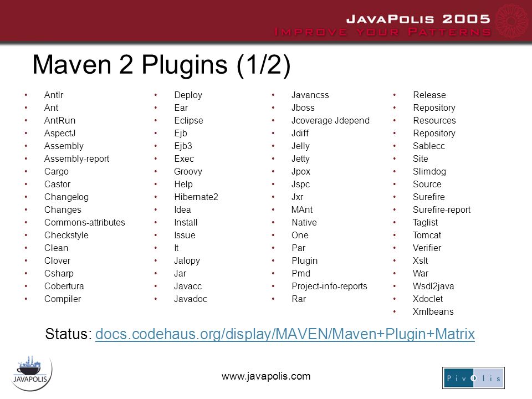532x399 pixels.
Task: Select the Deploy list item
Action: 188,95
